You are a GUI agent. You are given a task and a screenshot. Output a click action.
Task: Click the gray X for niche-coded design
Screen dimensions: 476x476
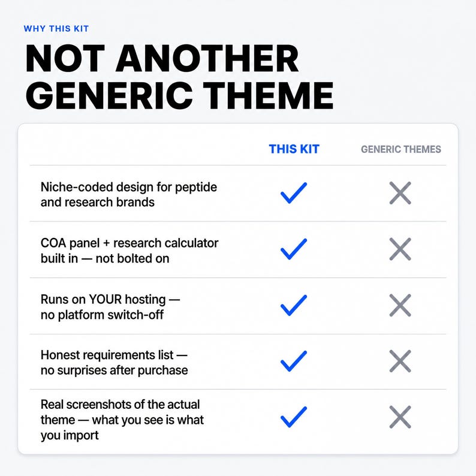[x=400, y=193]
